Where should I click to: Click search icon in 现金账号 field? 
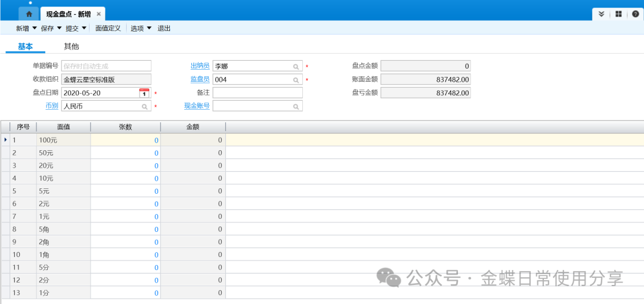click(296, 107)
